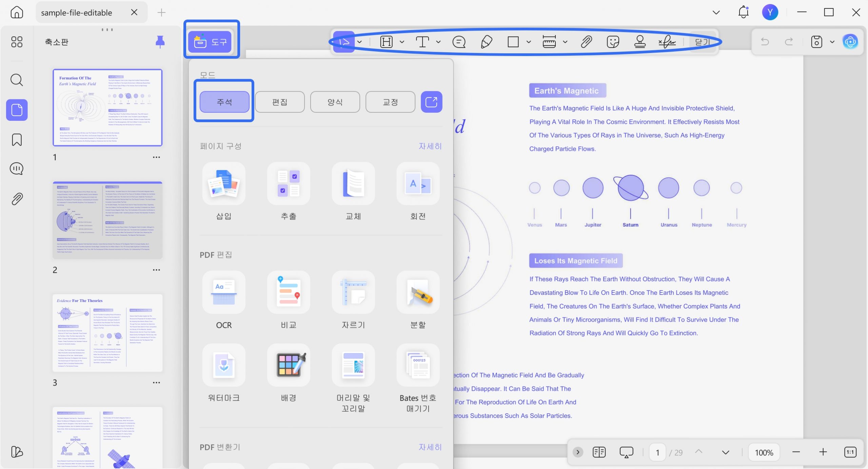The image size is (868, 469).
Task: Select the rectangle shape tool
Action: 513,42
